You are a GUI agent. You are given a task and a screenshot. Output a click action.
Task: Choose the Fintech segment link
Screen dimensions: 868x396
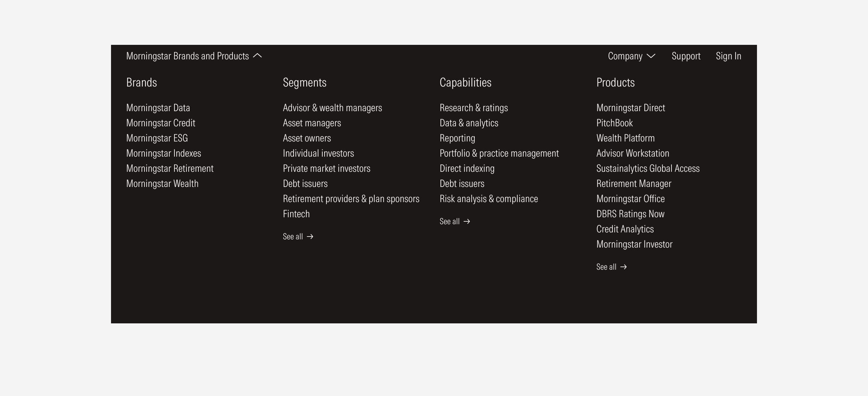[296, 214]
